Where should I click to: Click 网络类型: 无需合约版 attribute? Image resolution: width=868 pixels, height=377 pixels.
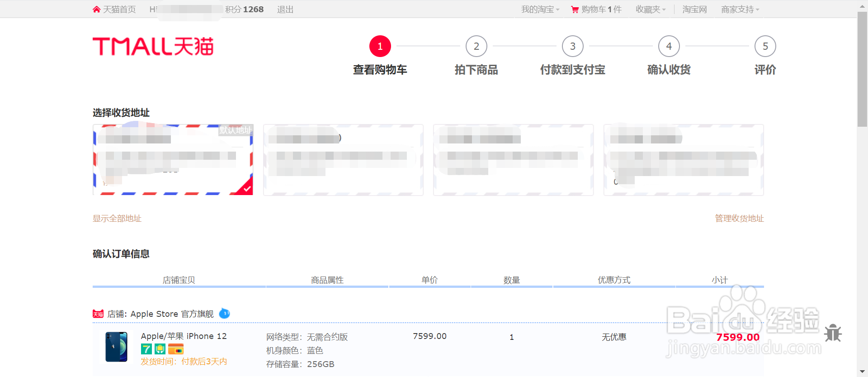(x=307, y=337)
